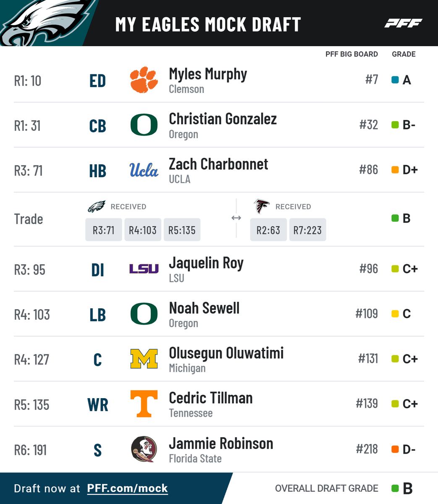Image resolution: width=438 pixels, height=504 pixels.
Task: Open the PFF.com/mock link
Action: 127,488
